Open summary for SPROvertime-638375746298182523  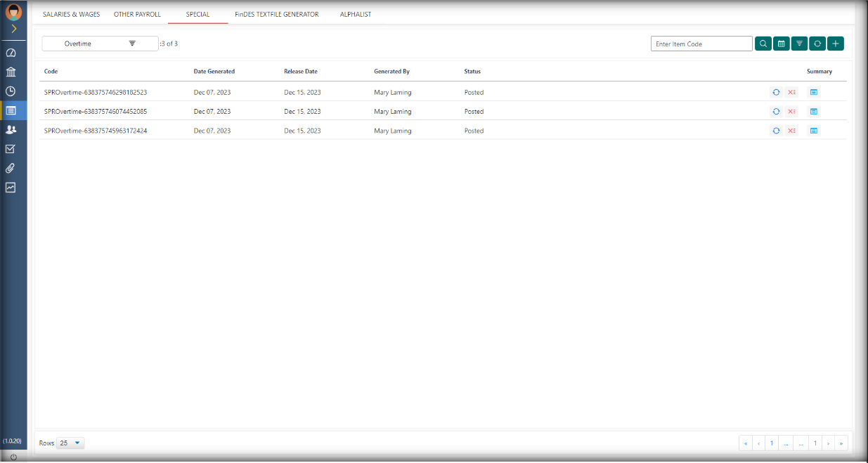click(814, 92)
